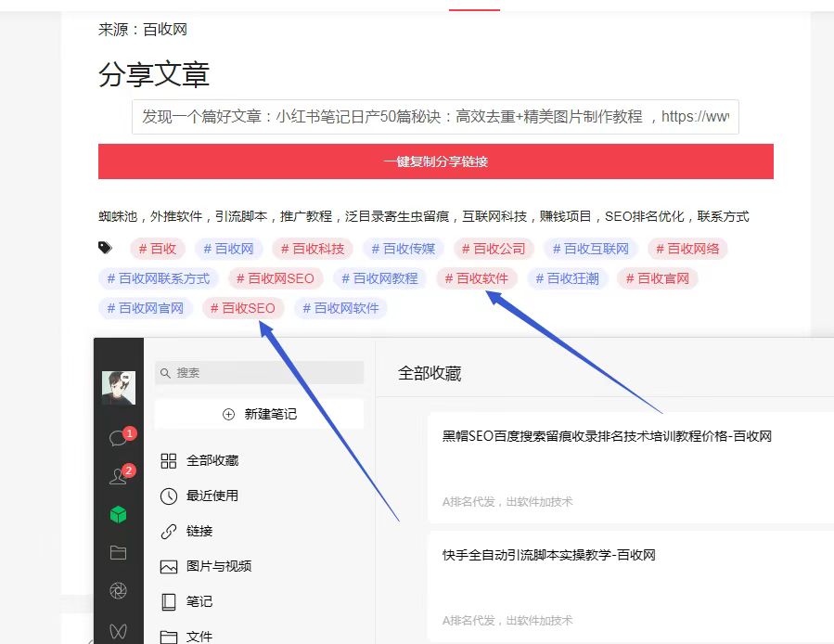Open the # 百收公司 tag
The image size is (834, 644).
pos(494,249)
